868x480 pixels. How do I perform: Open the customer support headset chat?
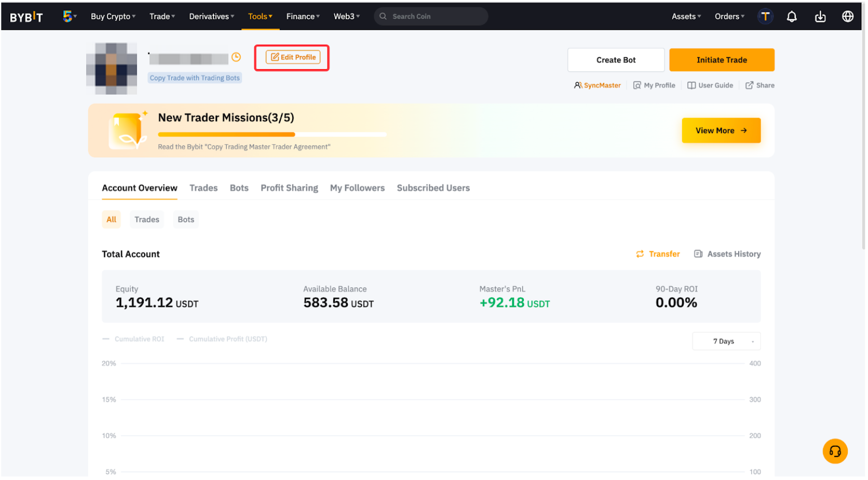[834, 451]
